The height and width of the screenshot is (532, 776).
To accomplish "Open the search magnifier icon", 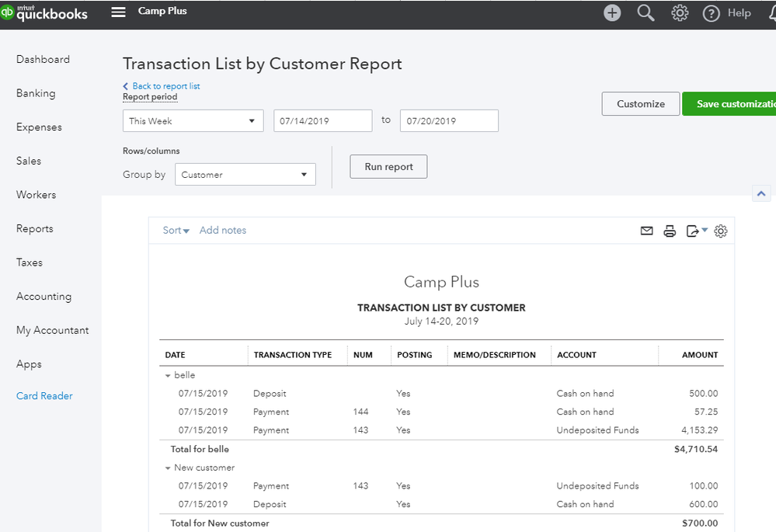I will click(646, 13).
